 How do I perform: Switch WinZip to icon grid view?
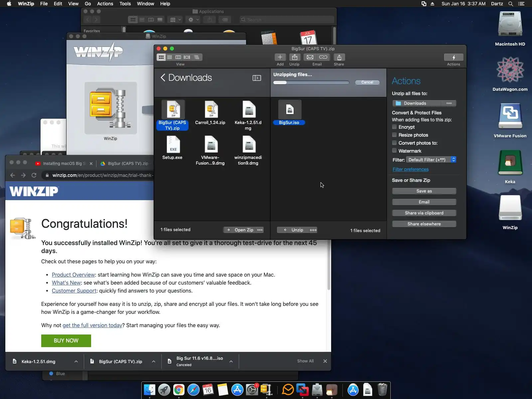click(161, 57)
